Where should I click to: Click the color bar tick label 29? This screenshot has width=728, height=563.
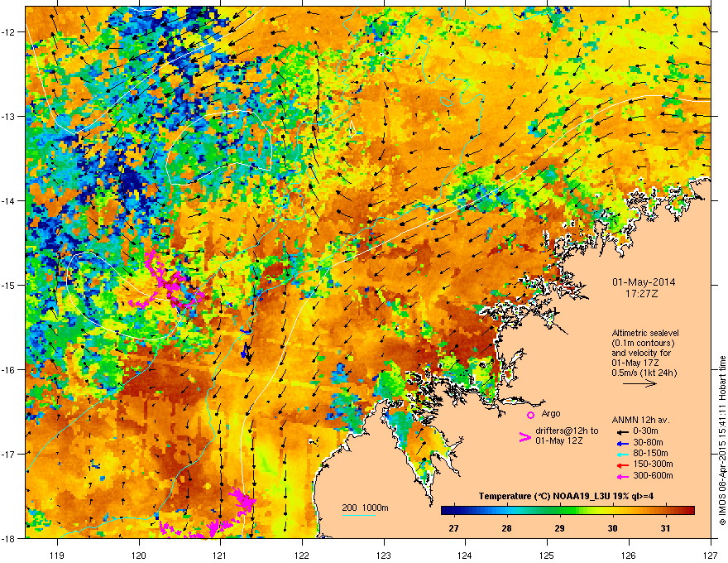559,528
